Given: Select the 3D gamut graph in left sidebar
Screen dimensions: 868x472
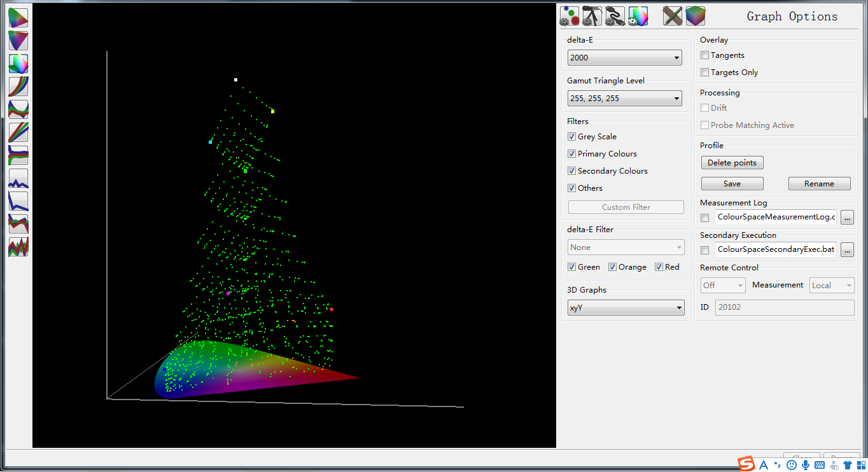Looking at the screenshot, I should tap(18, 64).
